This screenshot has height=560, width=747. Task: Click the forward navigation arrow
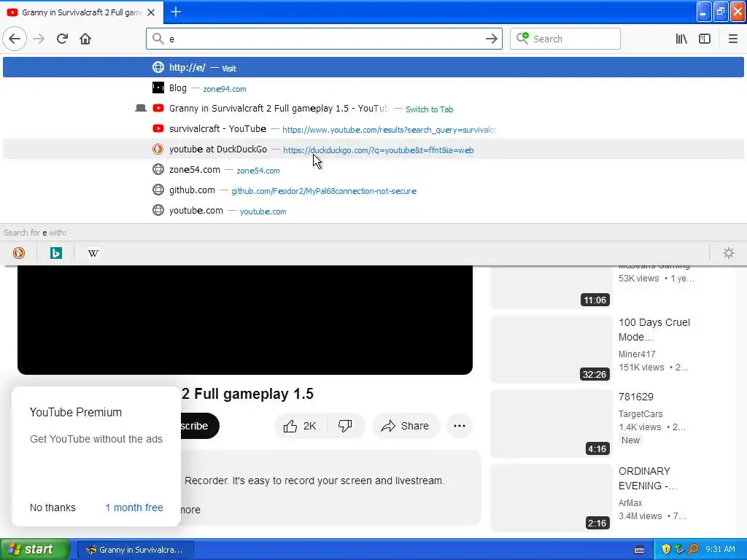pyautogui.click(x=39, y=39)
